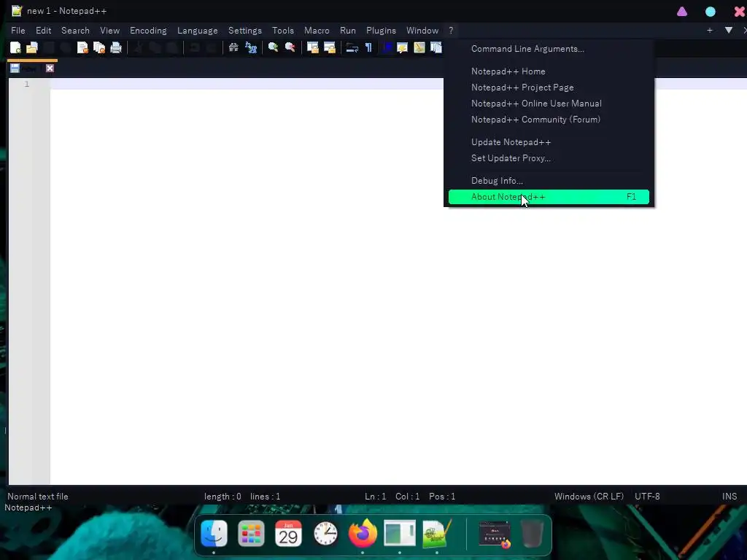This screenshot has width=747, height=560.
Task: Click the Firefox window thumbnail in dock
Action: coord(495,534)
